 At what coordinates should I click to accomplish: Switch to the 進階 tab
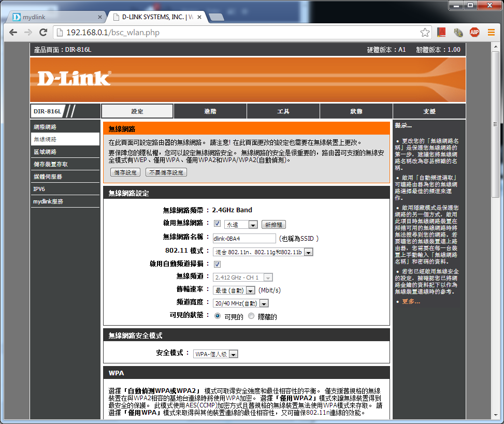(210, 111)
